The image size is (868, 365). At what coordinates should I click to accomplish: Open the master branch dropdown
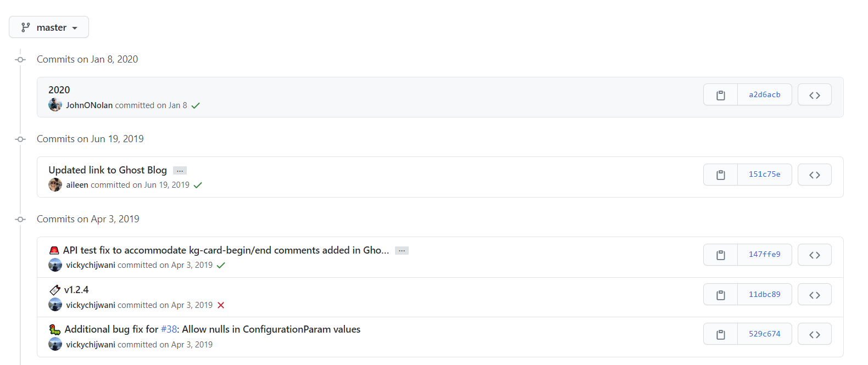tap(49, 27)
